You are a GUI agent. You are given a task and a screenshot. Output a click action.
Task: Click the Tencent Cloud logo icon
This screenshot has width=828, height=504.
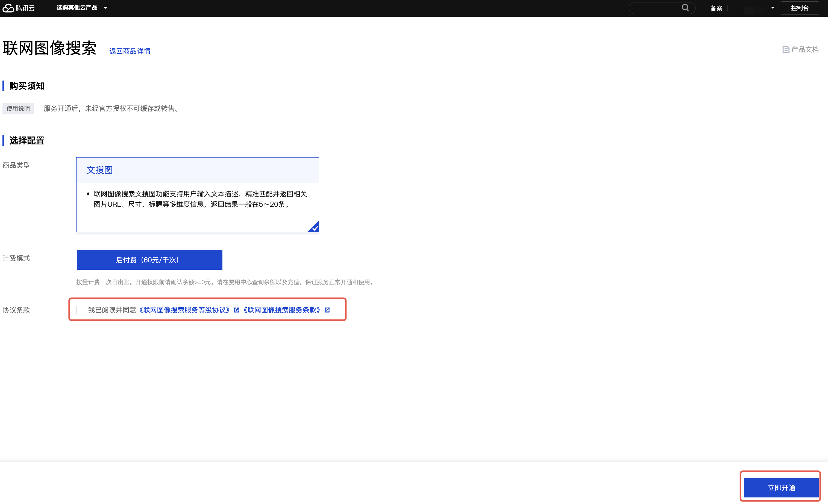pyautogui.click(x=8, y=8)
